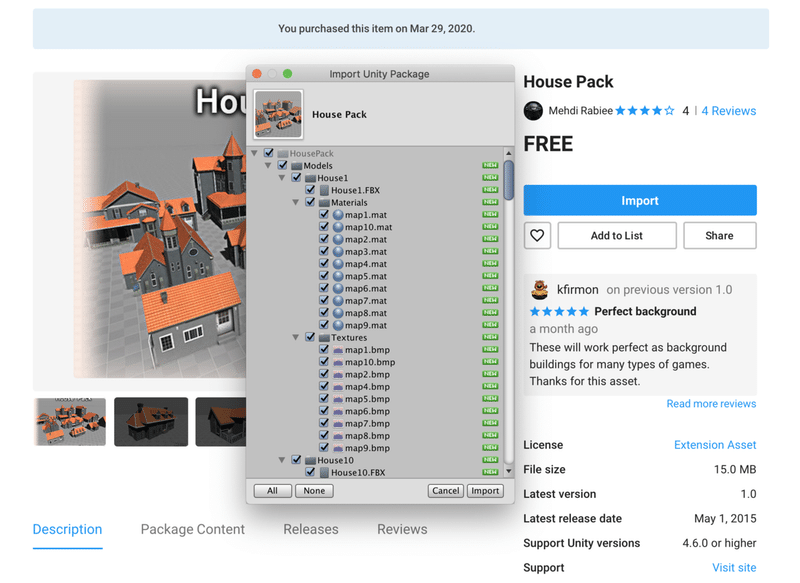Viewport: 800px width, 583px height.
Task: Toggle the map8.bmp checkbox
Action: [x=324, y=435]
